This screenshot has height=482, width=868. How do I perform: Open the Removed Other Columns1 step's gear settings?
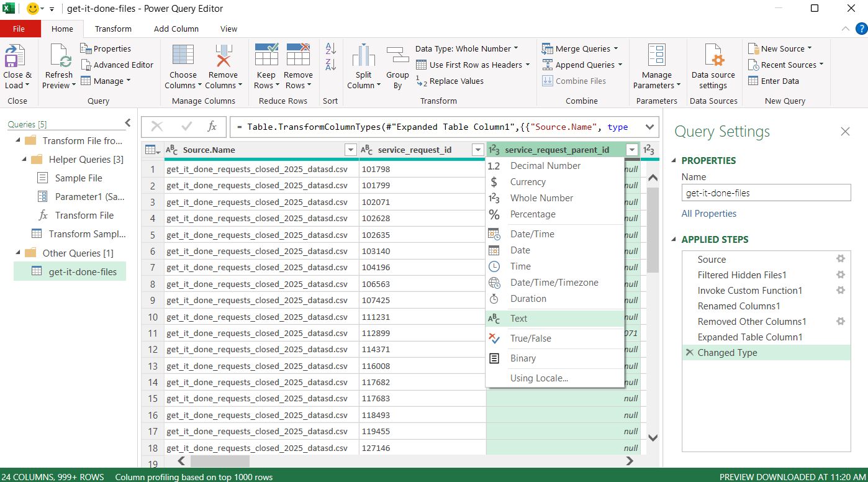click(841, 321)
